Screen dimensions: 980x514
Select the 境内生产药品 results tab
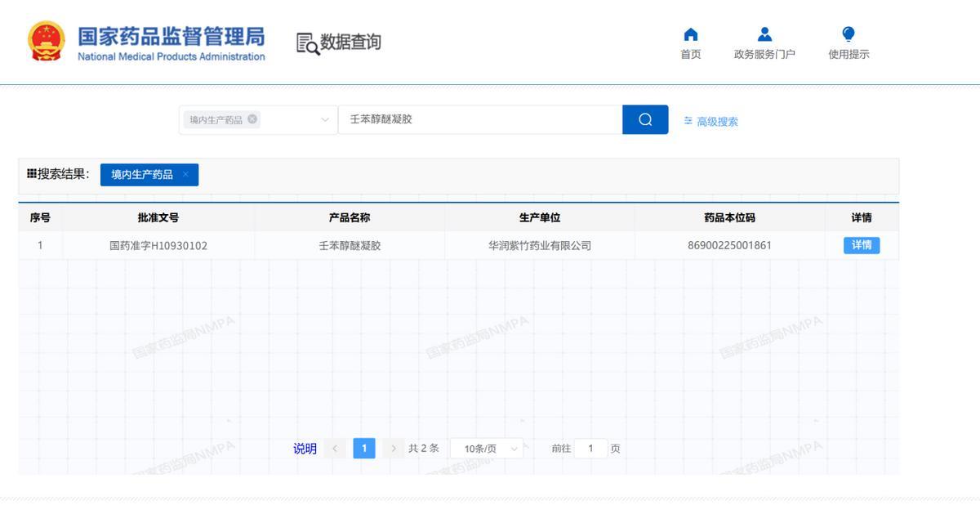click(142, 175)
